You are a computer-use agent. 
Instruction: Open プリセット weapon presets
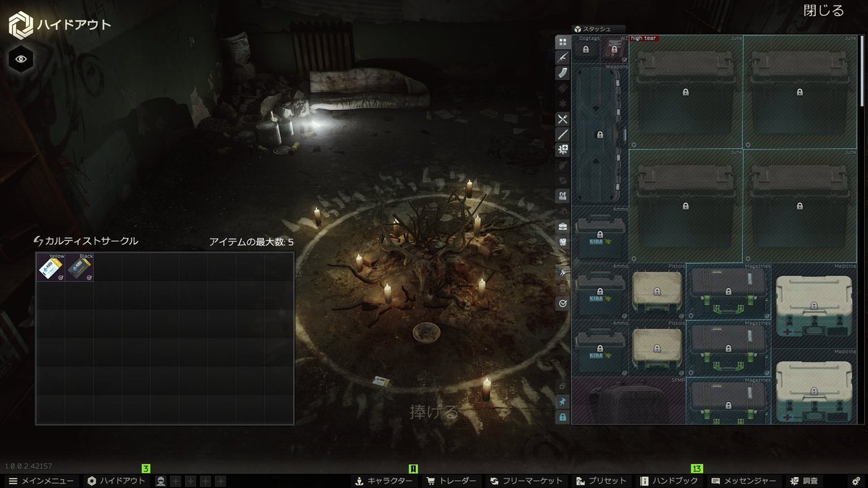tap(602, 481)
